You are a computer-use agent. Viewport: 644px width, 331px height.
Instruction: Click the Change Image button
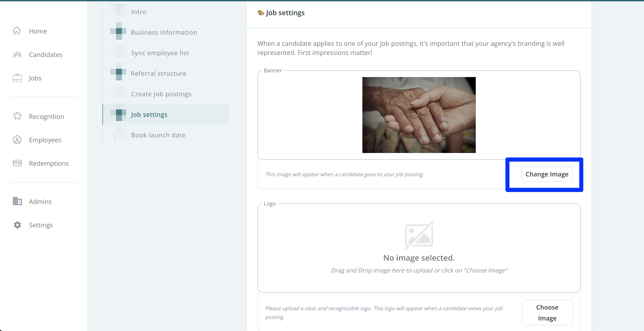tap(547, 174)
